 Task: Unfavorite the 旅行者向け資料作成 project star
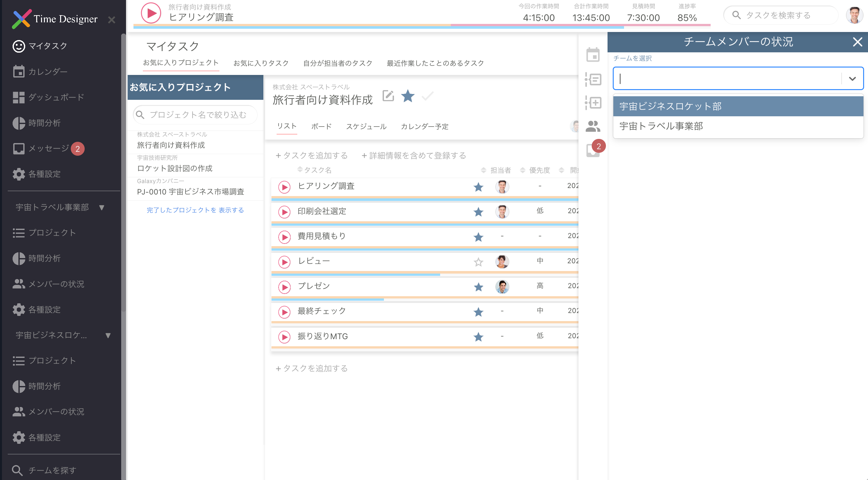pyautogui.click(x=408, y=96)
